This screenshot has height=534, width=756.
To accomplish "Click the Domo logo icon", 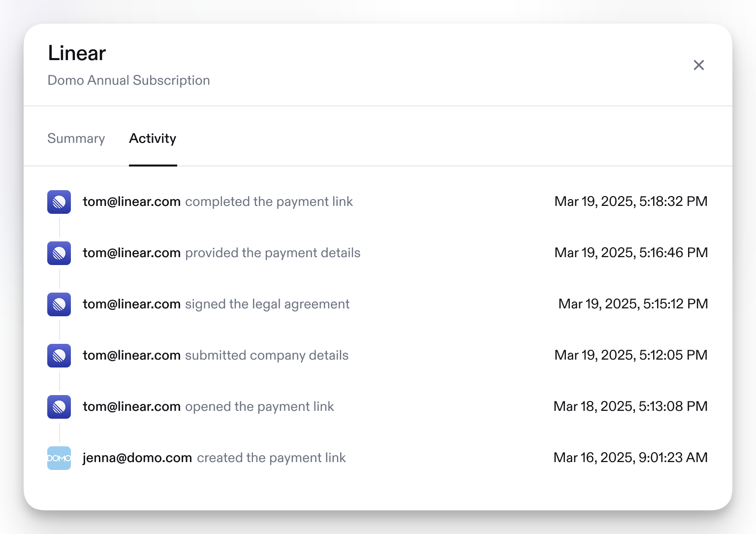I will tap(59, 458).
